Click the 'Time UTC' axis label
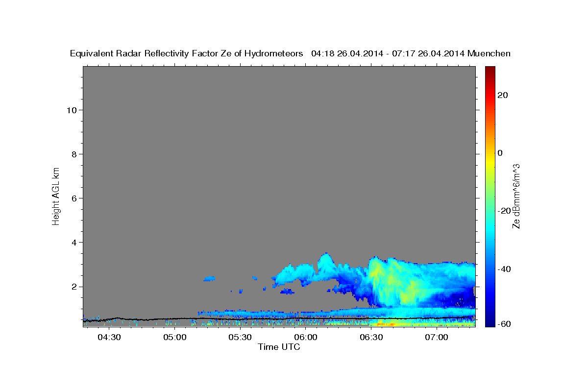 (279, 347)
